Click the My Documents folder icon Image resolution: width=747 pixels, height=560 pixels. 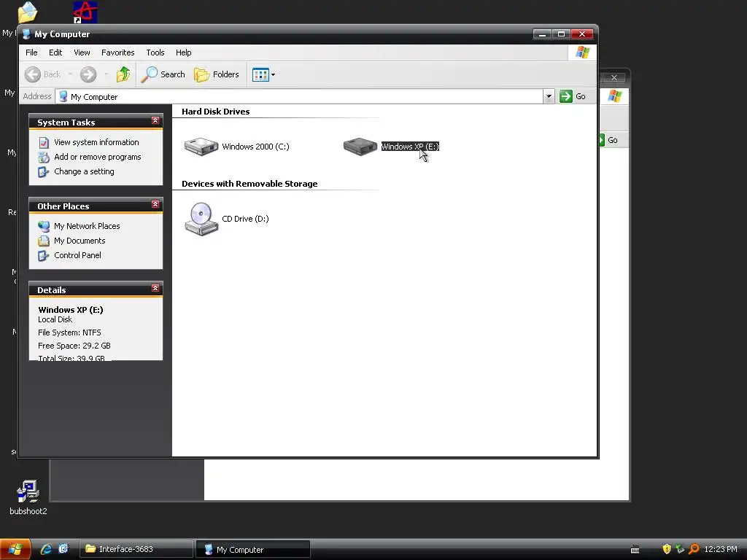click(44, 241)
